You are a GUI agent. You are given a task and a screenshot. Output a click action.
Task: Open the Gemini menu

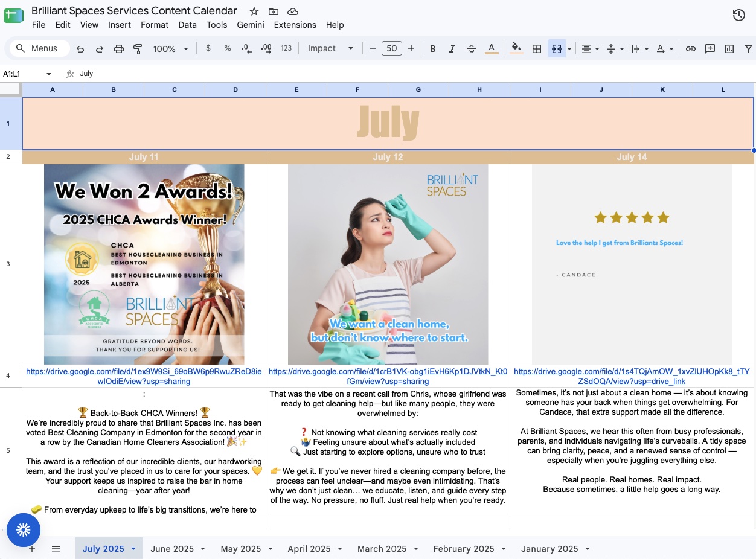(x=251, y=25)
